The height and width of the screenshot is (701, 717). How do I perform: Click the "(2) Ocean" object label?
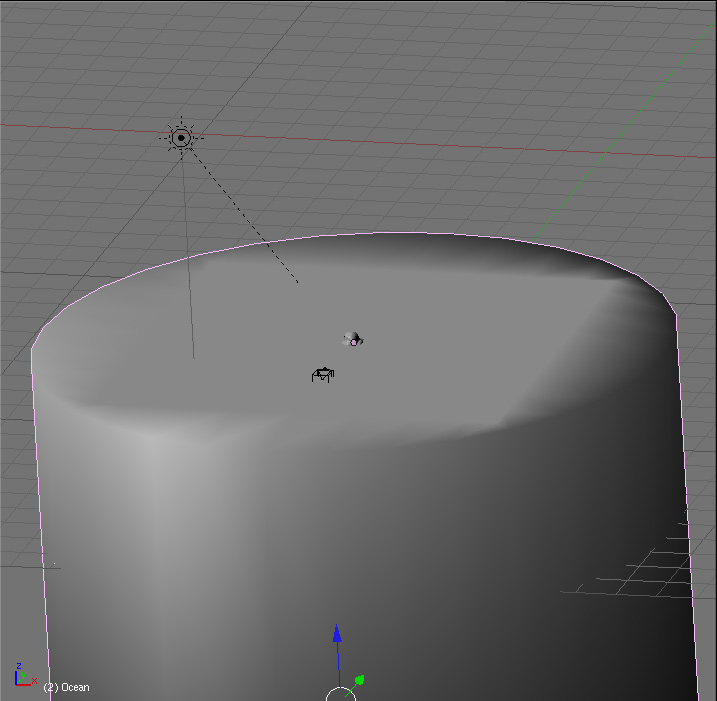pos(66,687)
